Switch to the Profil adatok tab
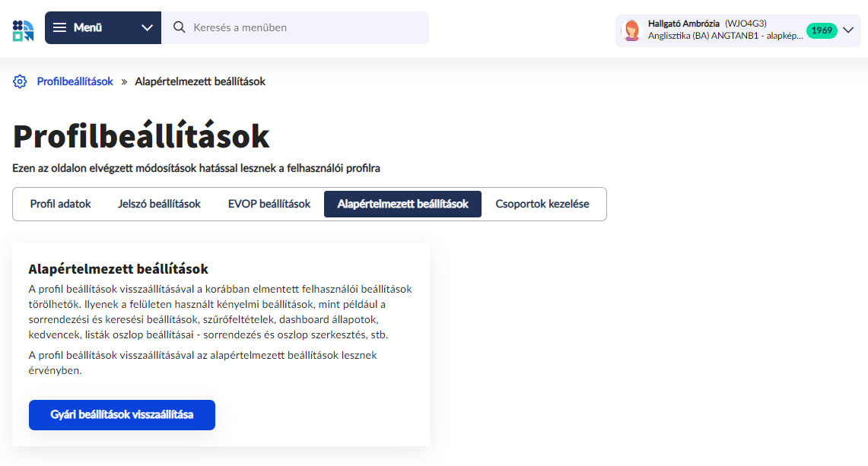The height and width of the screenshot is (466, 868). pos(60,204)
